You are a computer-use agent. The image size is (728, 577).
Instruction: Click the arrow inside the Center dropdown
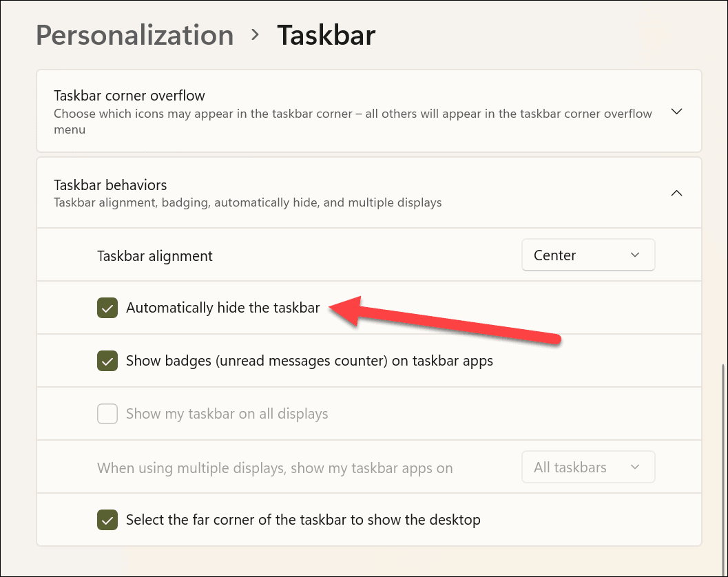click(635, 255)
